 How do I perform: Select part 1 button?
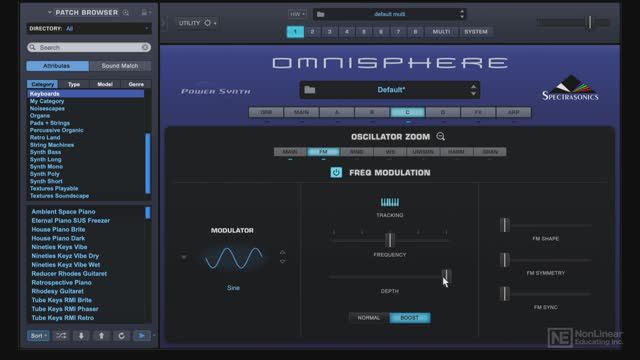[x=295, y=31]
